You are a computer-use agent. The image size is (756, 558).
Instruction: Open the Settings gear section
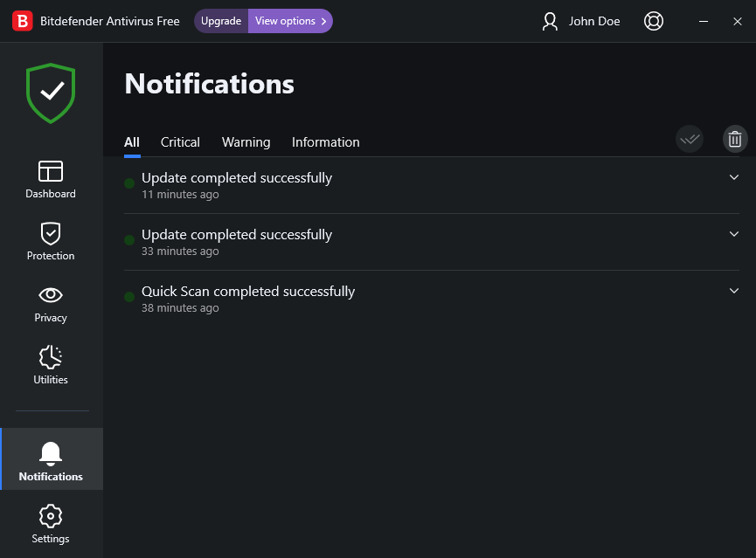(51, 523)
